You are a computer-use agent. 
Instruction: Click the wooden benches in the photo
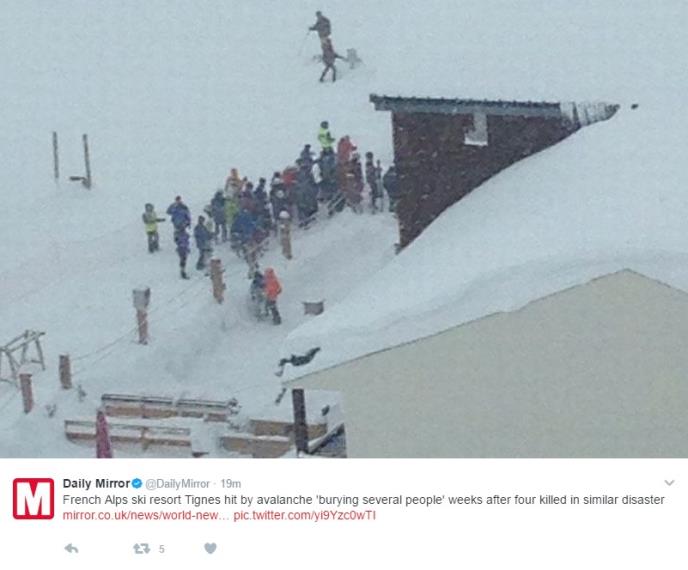pos(176,423)
